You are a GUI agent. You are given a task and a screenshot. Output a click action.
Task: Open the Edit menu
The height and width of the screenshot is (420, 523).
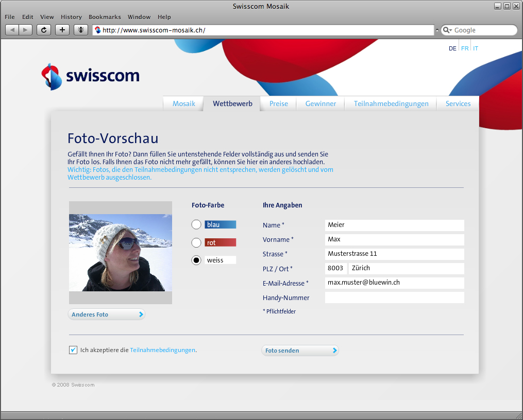(x=28, y=17)
